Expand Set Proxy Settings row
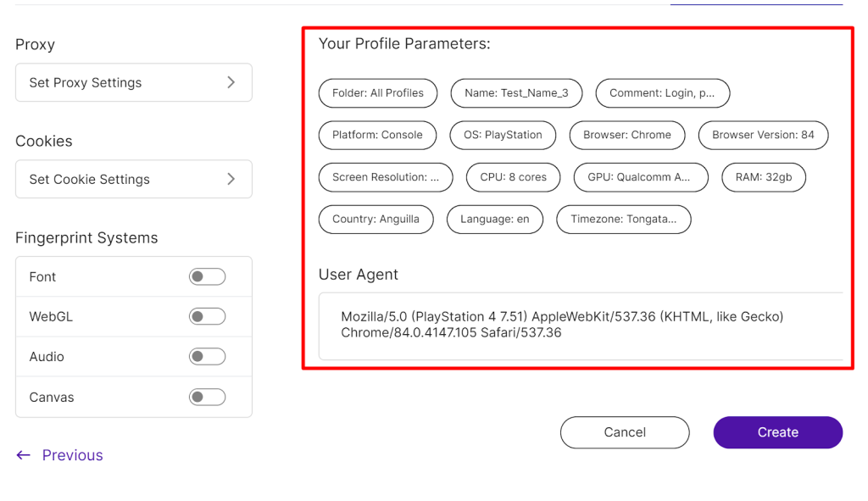 [134, 82]
